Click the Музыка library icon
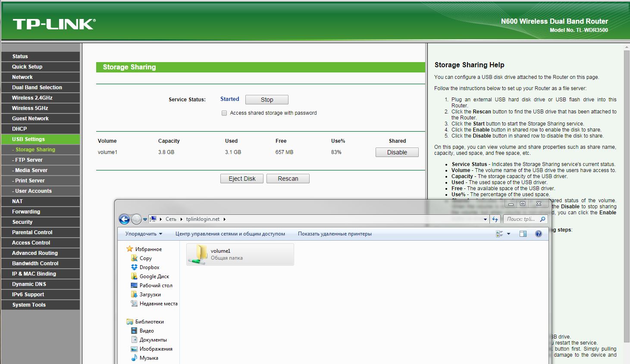Viewport: 630px width, 364px height. click(x=134, y=358)
